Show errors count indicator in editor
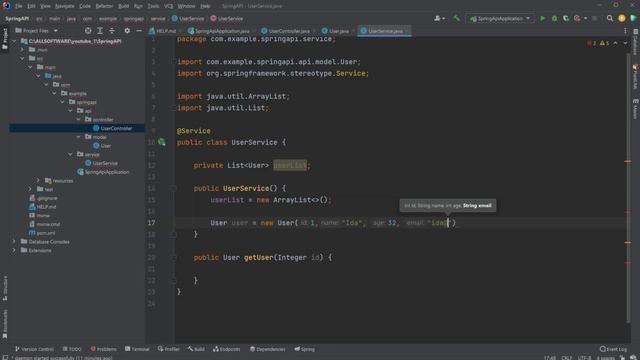 [591, 43]
